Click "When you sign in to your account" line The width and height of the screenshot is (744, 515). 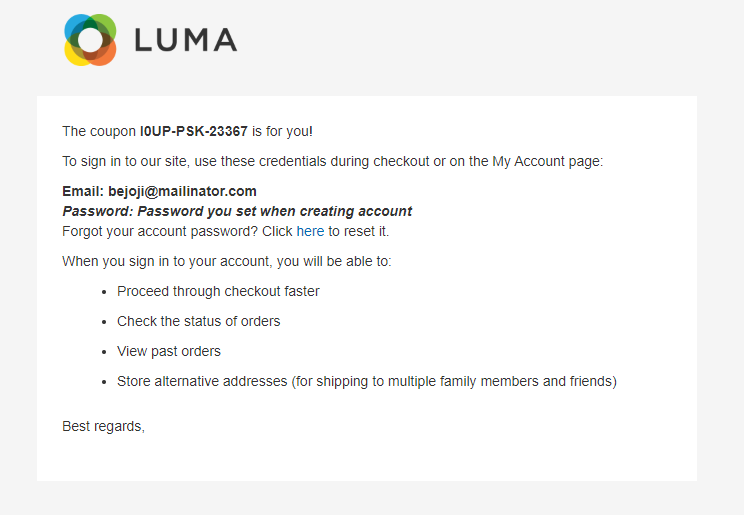click(x=226, y=261)
